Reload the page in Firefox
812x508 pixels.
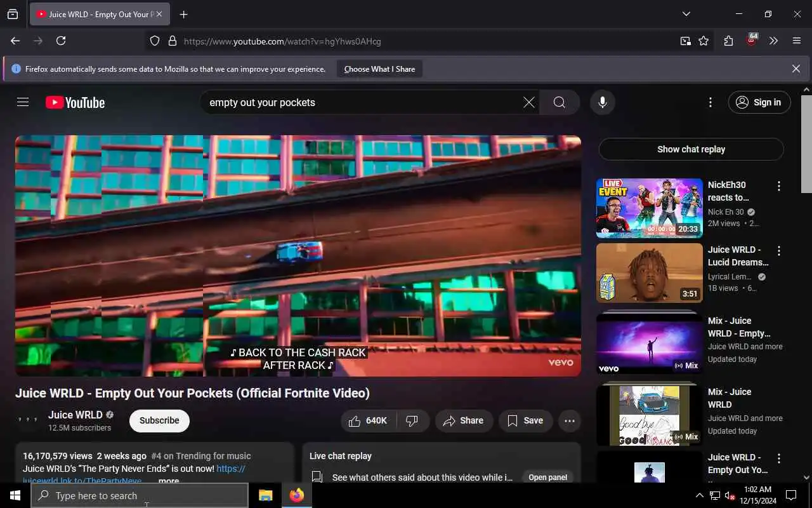click(61, 41)
